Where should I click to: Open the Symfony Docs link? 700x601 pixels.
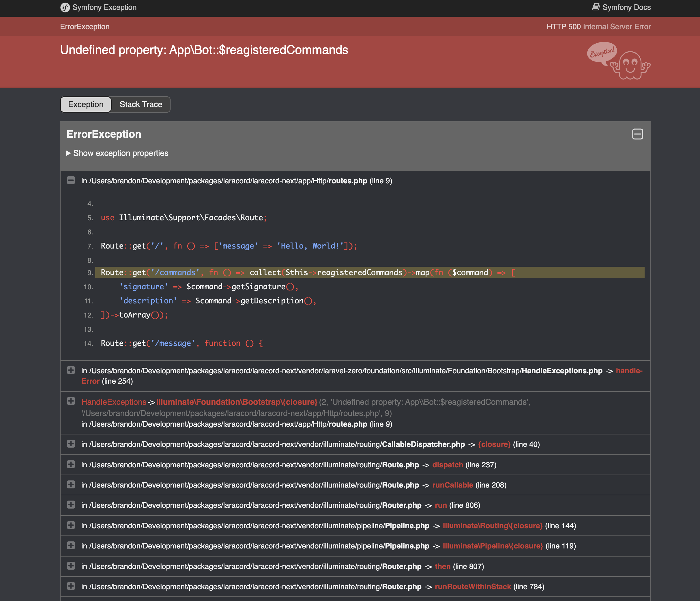[626, 8]
